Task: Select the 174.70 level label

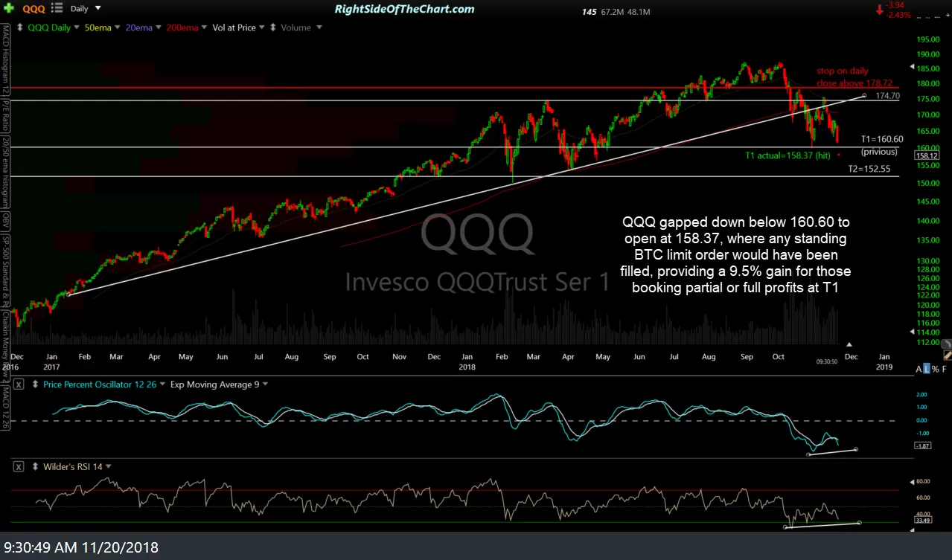Action: (x=888, y=97)
